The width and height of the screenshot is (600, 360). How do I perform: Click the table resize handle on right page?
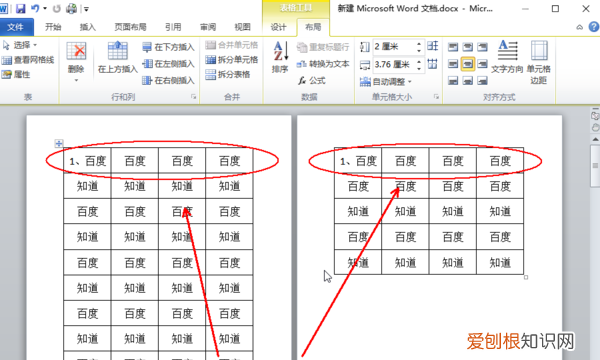pos(526,277)
